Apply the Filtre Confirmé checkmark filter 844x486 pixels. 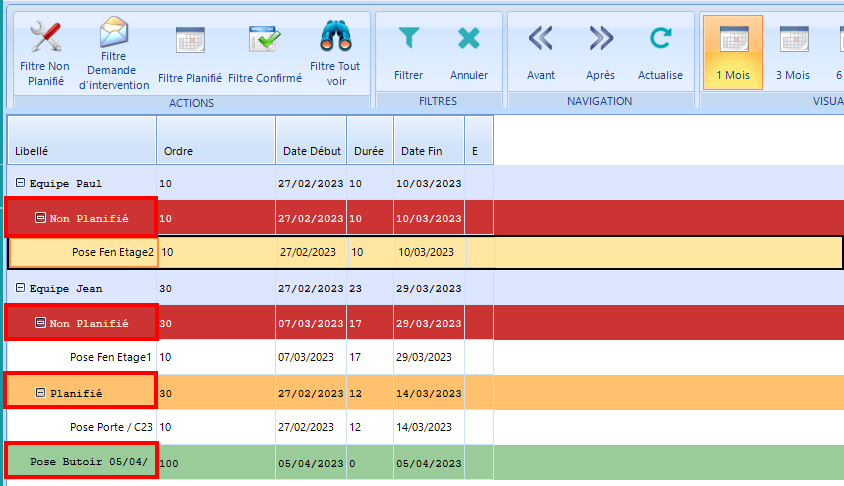(x=265, y=40)
